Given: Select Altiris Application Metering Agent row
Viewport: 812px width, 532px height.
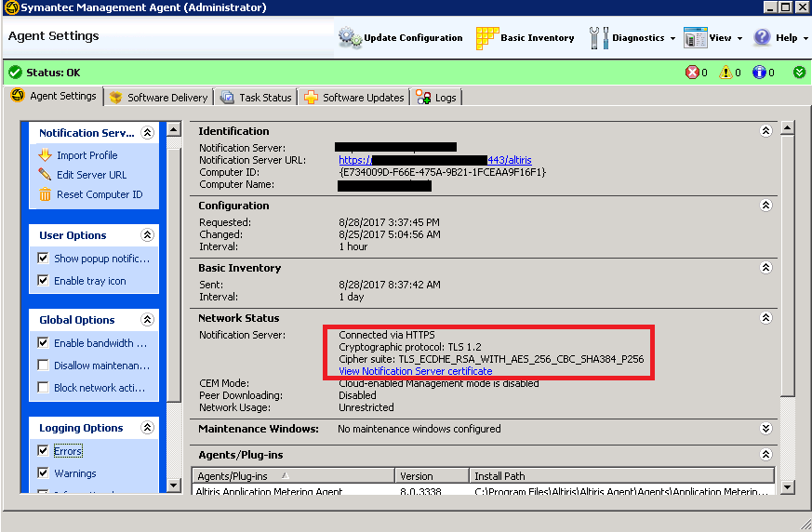Looking at the screenshot, I should tap(483, 490).
